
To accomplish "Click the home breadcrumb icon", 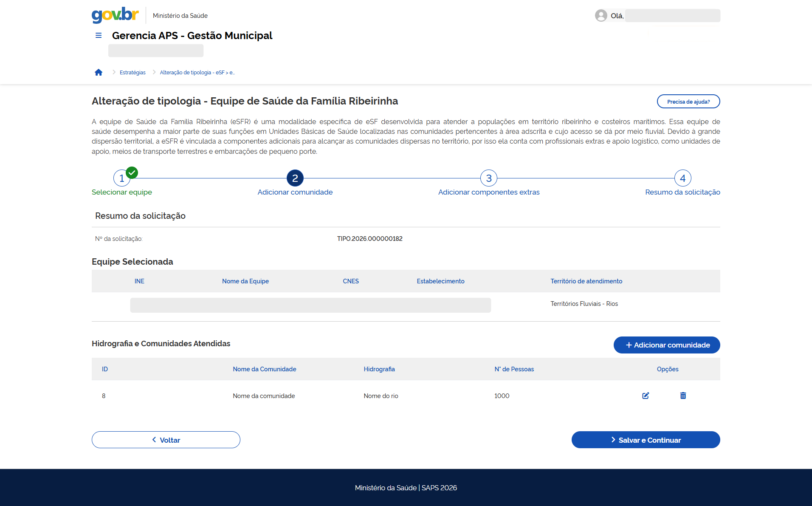I will coord(99,72).
